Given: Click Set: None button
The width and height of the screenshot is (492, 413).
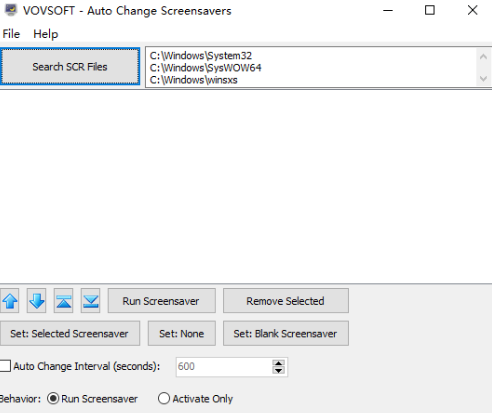Looking at the screenshot, I should coord(182,333).
